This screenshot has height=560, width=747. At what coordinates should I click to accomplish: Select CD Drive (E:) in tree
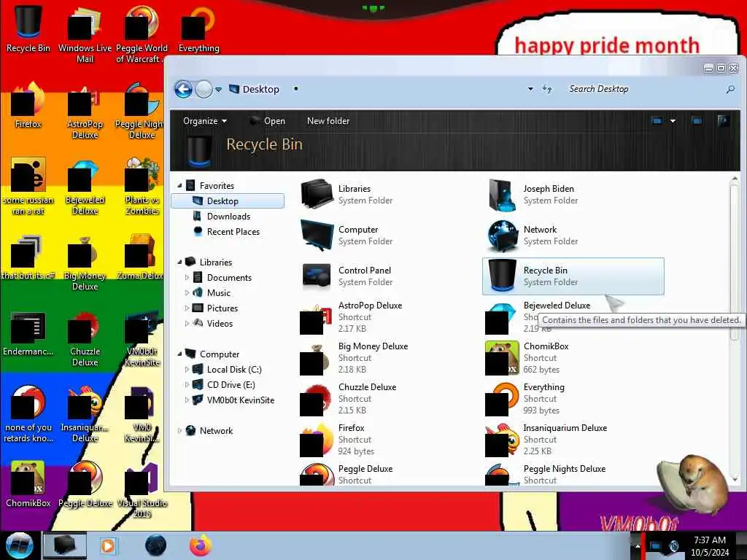(231, 385)
